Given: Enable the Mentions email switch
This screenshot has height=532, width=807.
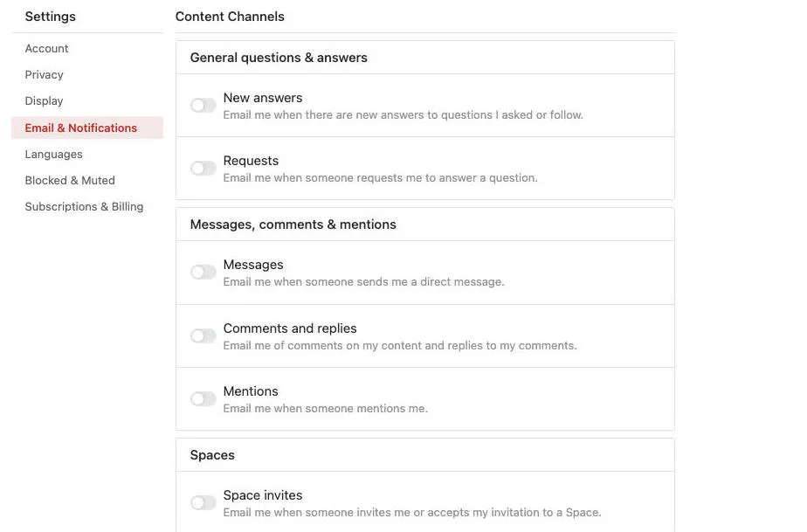Looking at the screenshot, I should pos(203,399).
